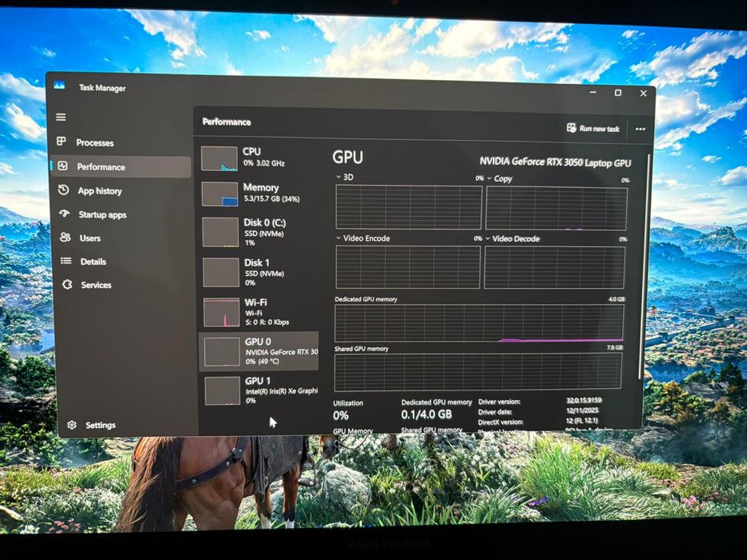Click the App history clock icon
This screenshot has width=747, height=560.
coord(64,190)
